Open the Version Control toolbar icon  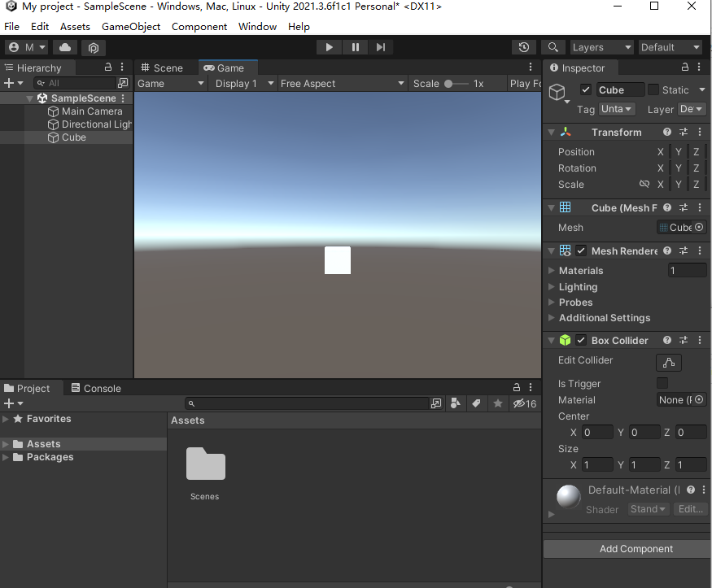pos(94,47)
